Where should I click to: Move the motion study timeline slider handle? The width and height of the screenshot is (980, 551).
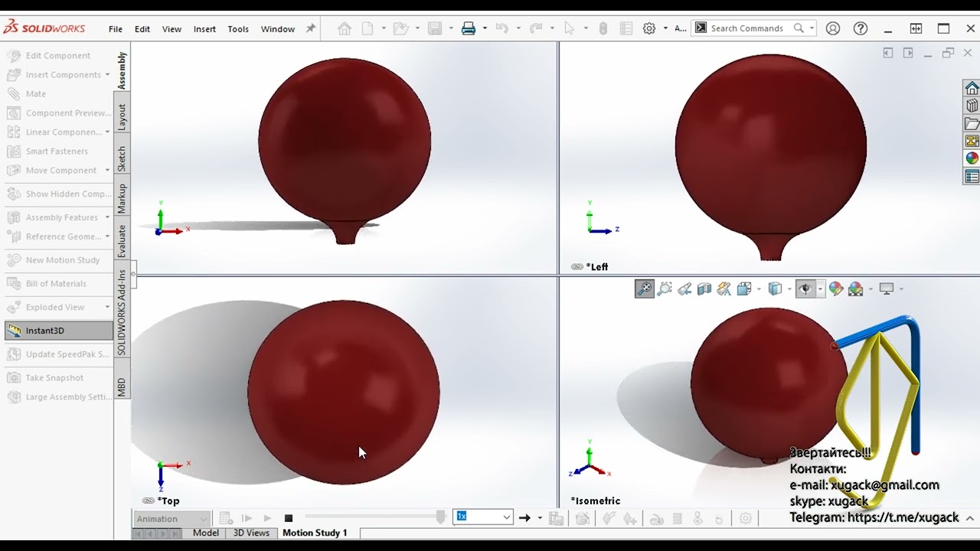click(441, 518)
